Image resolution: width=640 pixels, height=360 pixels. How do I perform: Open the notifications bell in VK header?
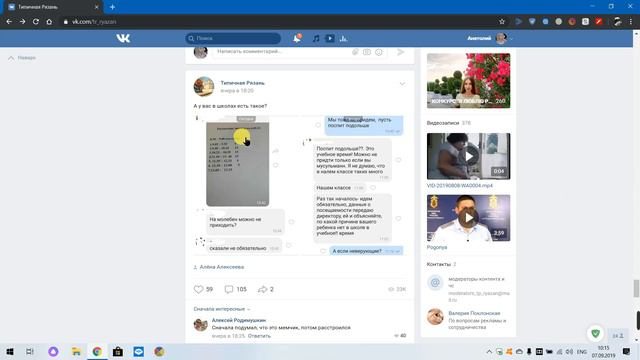297,38
